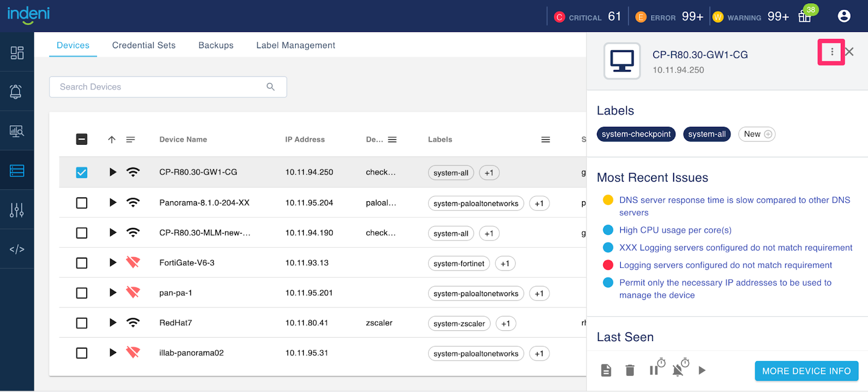Click the system-zscaler label on RedHat7 row
The height and width of the screenshot is (392, 868).
[x=459, y=324]
